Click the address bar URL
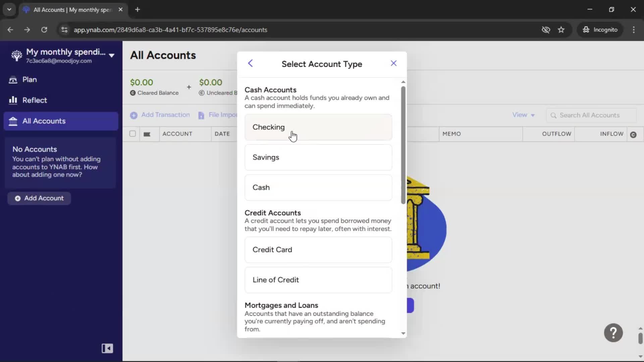The height and width of the screenshot is (362, 644). [x=170, y=30]
